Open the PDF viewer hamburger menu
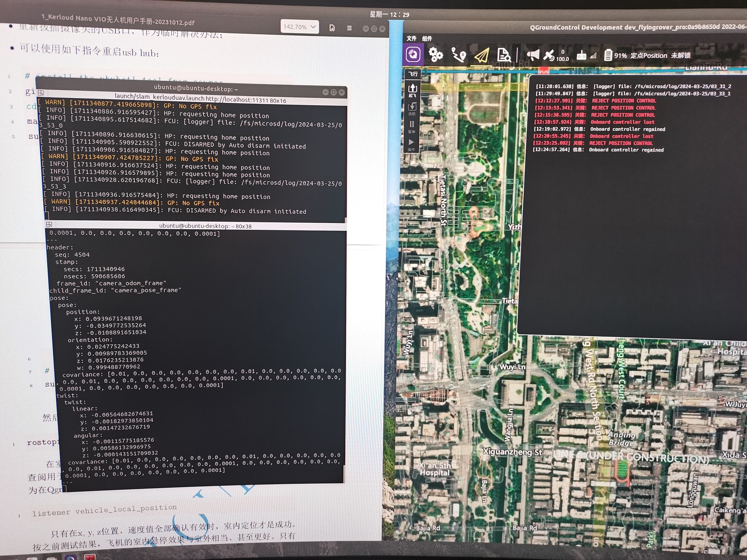The width and height of the screenshot is (747, 560). (x=349, y=28)
